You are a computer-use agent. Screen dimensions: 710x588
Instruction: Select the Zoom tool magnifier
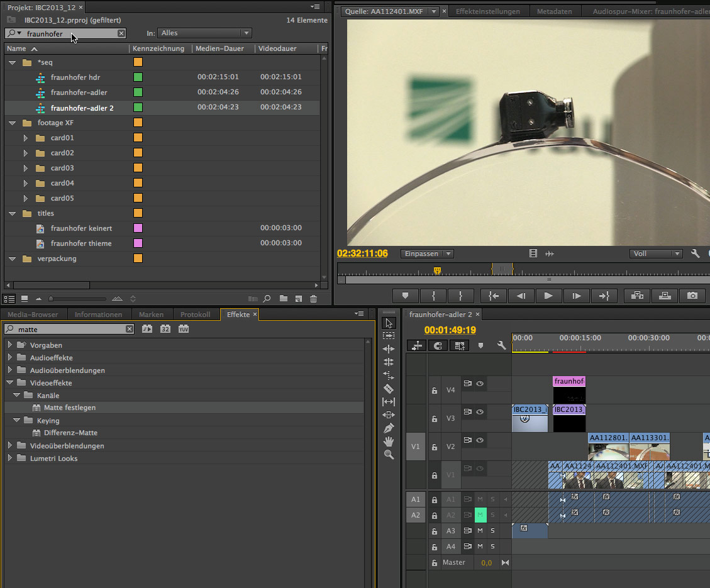pos(388,455)
